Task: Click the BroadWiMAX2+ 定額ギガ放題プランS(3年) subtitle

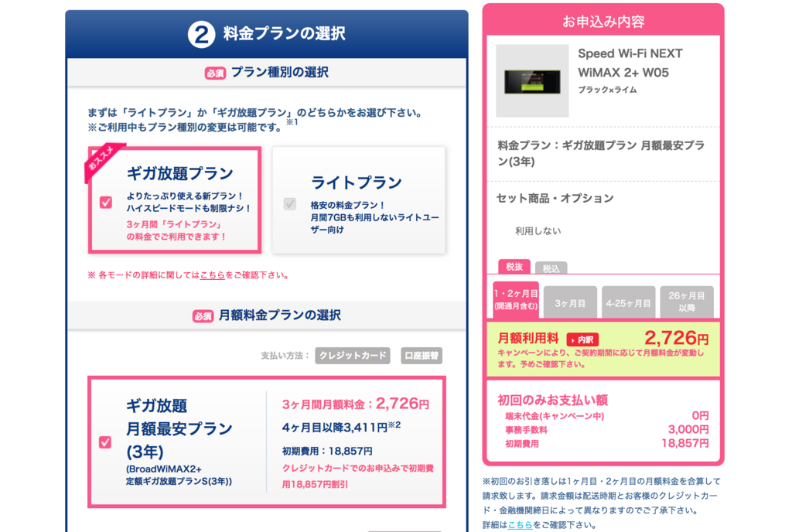Action: (179, 475)
